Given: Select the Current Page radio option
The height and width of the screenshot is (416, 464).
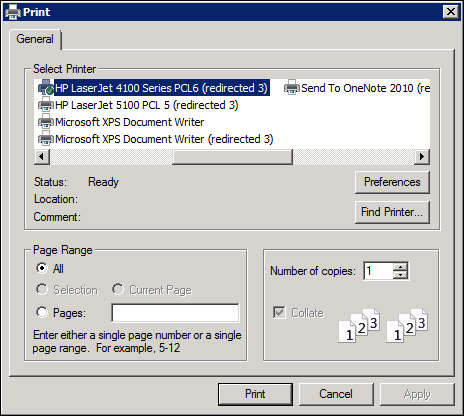Looking at the screenshot, I should coord(118,289).
